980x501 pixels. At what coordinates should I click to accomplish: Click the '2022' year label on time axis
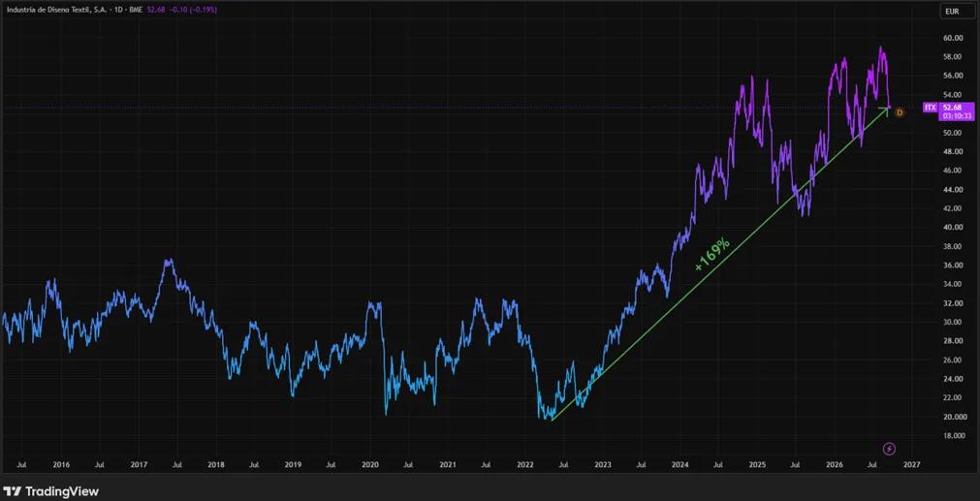(525, 465)
